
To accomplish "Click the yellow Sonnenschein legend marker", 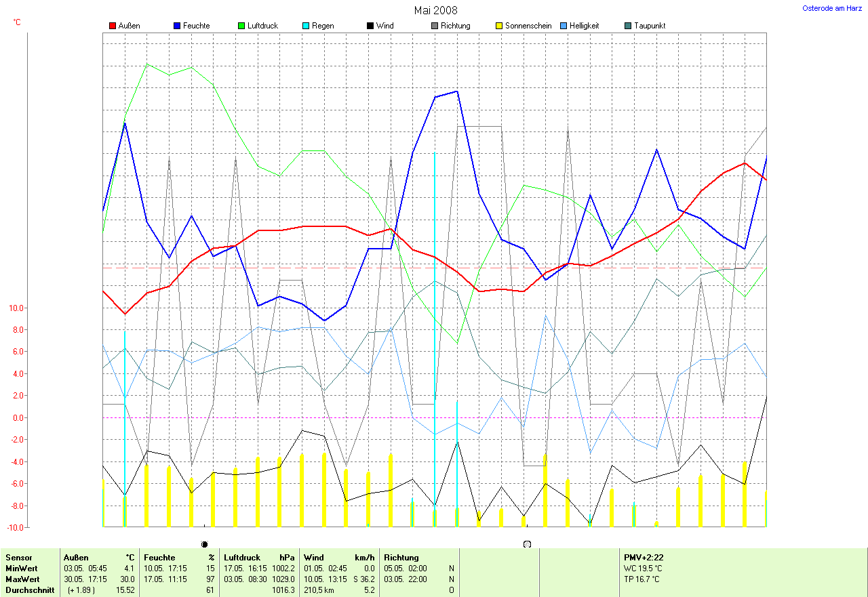I will [x=499, y=26].
